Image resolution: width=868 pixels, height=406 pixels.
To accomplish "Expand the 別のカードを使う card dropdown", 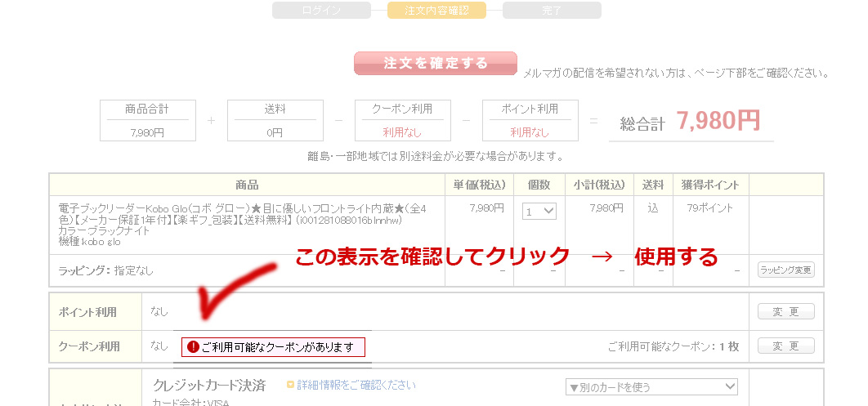I will [651, 386].
